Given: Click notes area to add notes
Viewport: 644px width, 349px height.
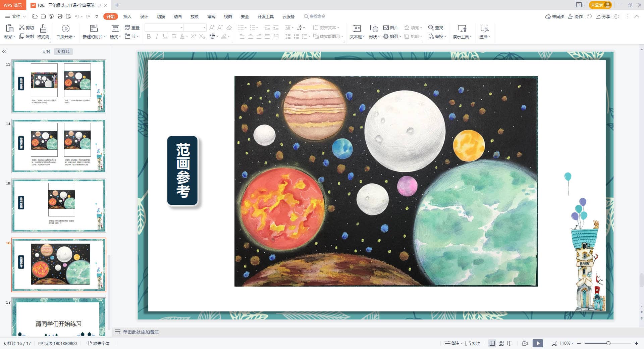Looking at the screenshot, I should [141, 332].
